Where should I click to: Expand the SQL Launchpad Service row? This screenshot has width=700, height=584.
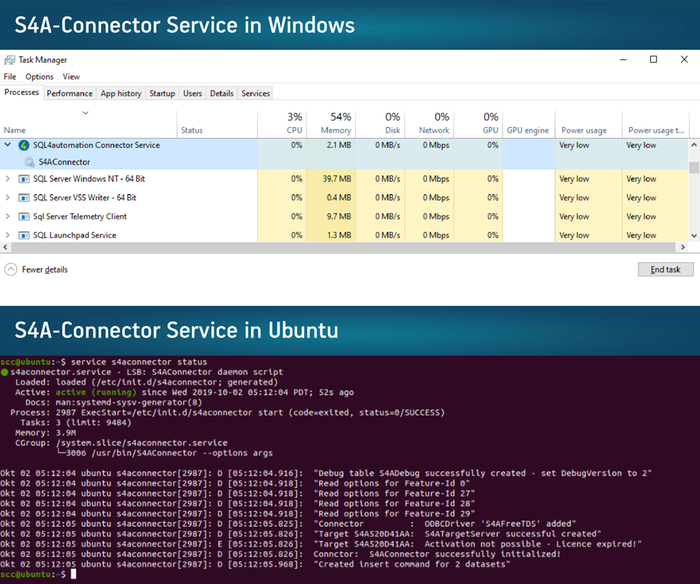tap(8, 235)
